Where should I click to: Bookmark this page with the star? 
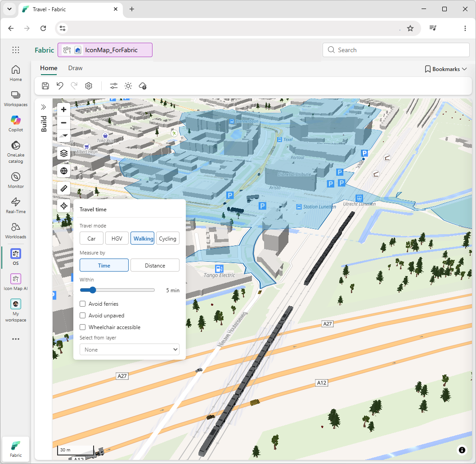[x=410, y=28]
